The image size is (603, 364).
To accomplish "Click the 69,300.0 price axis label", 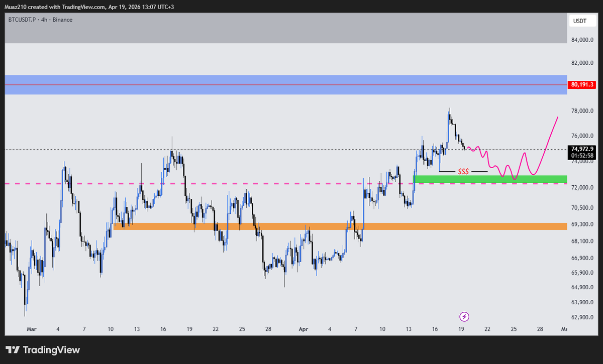I will [582, 224].
